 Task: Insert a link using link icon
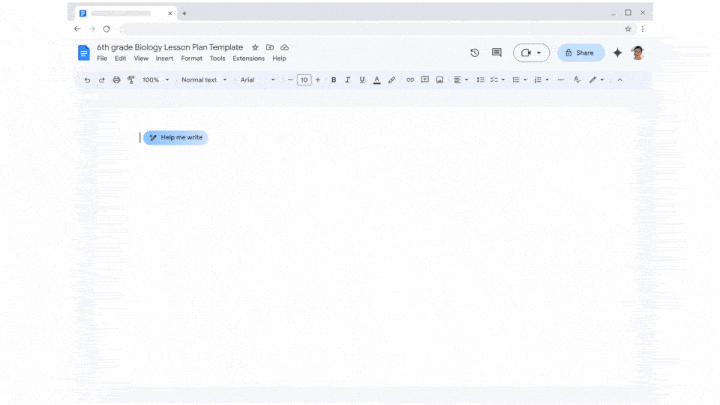tap(410, 80)
